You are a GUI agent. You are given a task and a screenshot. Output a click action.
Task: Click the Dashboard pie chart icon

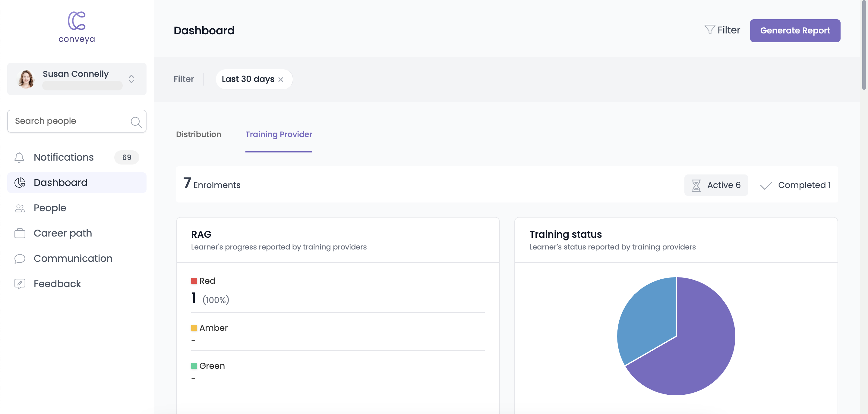(x=20, y=183)
